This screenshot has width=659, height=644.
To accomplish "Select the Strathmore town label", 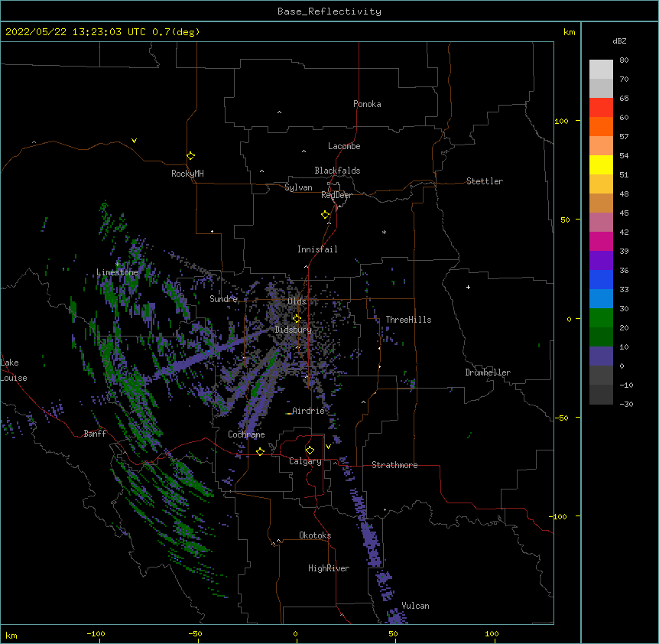I will 394,465.
